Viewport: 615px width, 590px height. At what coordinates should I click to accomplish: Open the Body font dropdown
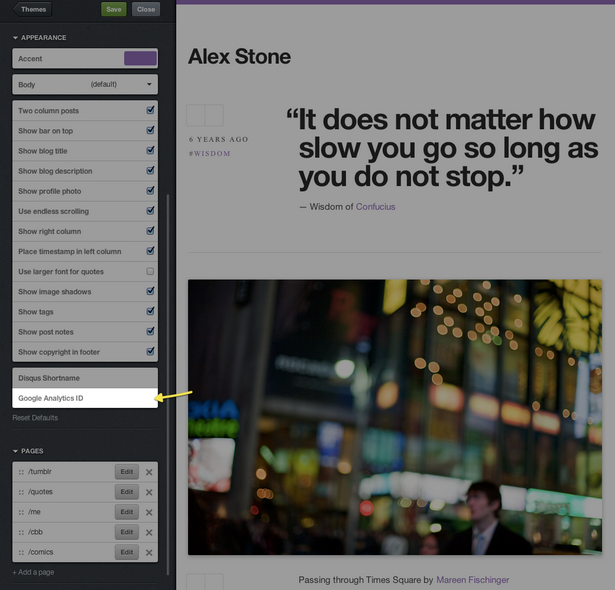85,85
